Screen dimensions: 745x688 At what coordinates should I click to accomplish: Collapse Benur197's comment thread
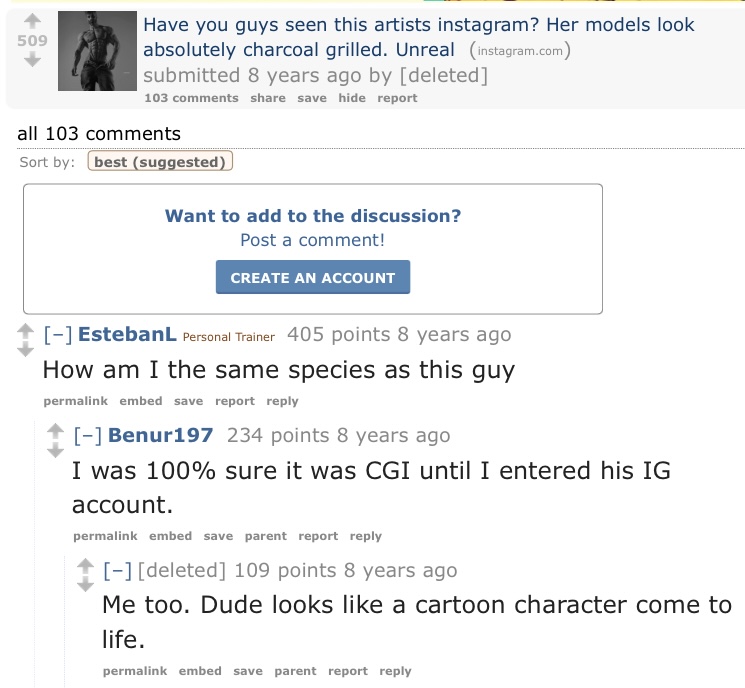coord(87,435)
